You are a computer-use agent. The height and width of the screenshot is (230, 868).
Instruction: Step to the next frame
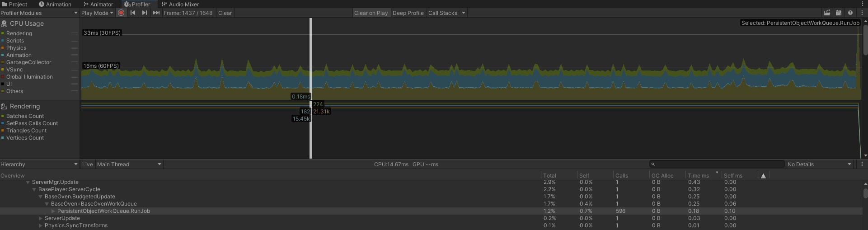[x=144, y=13]
